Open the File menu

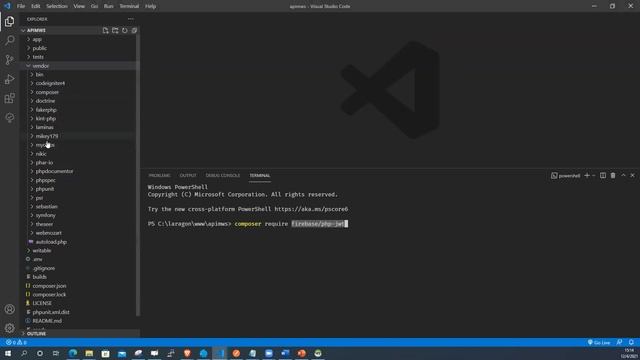coord(21,6)
